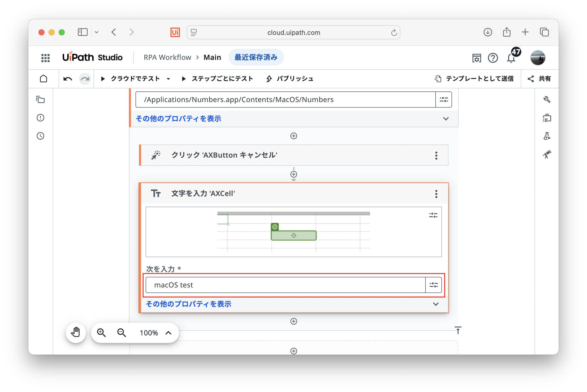587x392 pixels.
Task: Open the RPA Workflow breadcrumb
Action: [x=167, y=58]
